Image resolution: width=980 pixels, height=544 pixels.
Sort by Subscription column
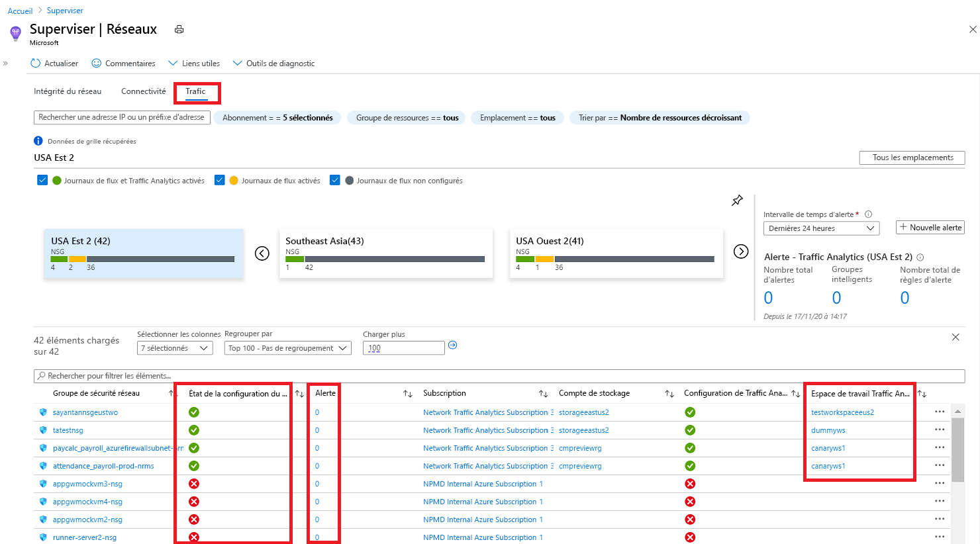(x=544, y=394)
